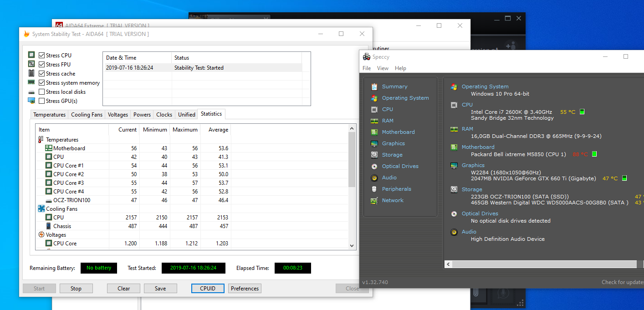This screenshot has height=310, width=644.
Task: Click the Stress FPU percent icon
Action: (31, 64)
